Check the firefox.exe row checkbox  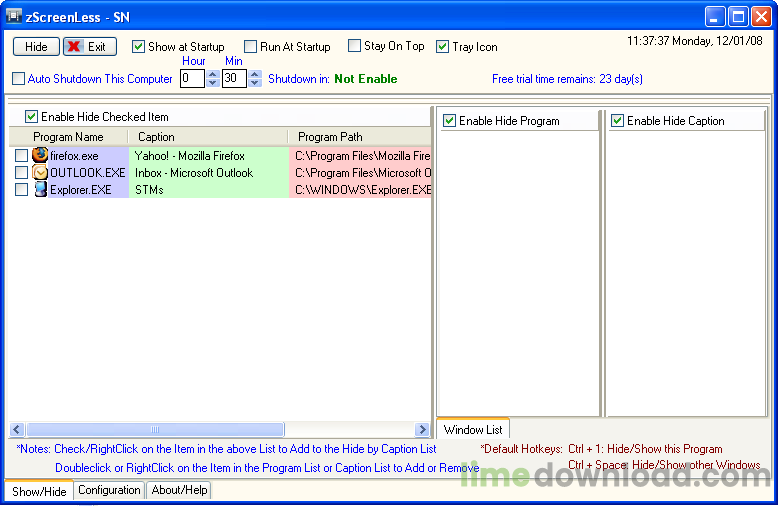point(21,156)
